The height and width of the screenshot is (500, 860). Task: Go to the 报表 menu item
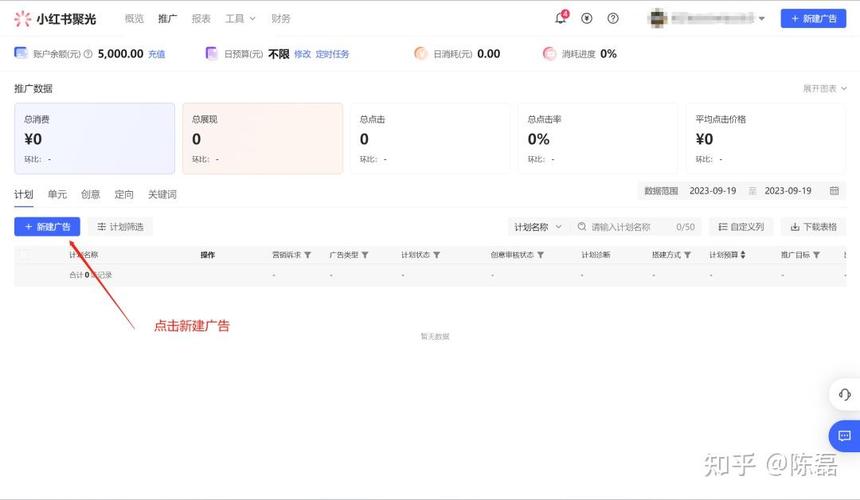(201, 18)
